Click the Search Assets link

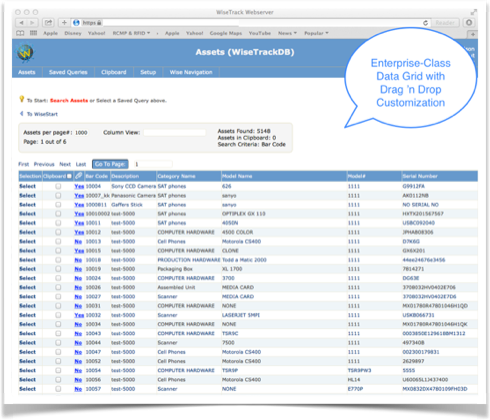pos(69,100)
